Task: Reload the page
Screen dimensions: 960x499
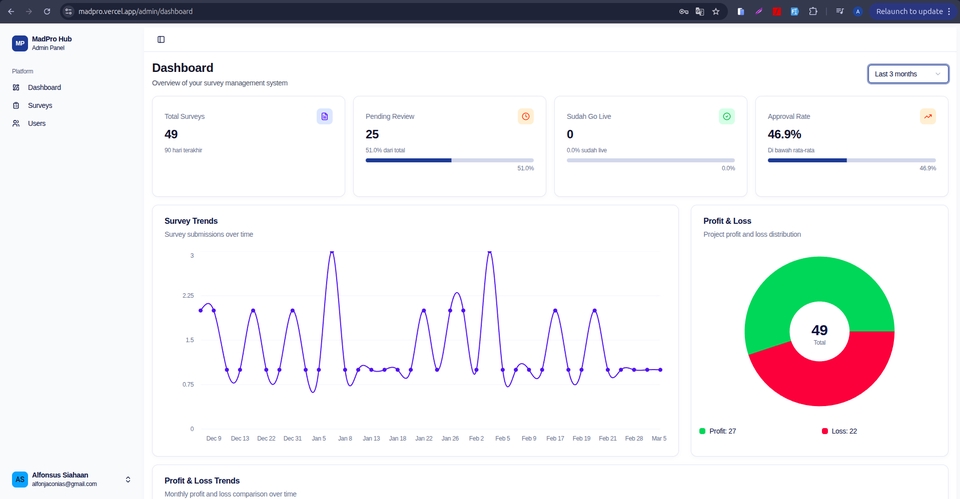Action: pyautogui.click(x=47, y=11)
